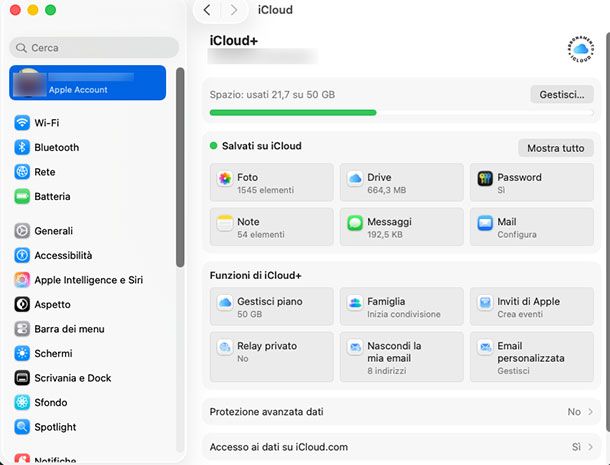
Task: Click the Spotlight magnifier icon
Action: 22,427
